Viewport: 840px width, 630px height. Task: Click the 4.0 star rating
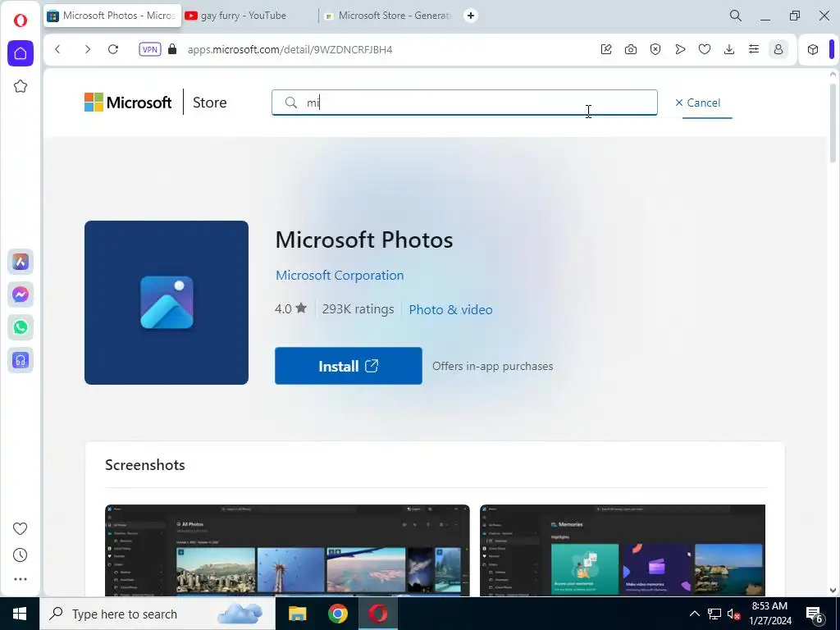coord(291,308)
